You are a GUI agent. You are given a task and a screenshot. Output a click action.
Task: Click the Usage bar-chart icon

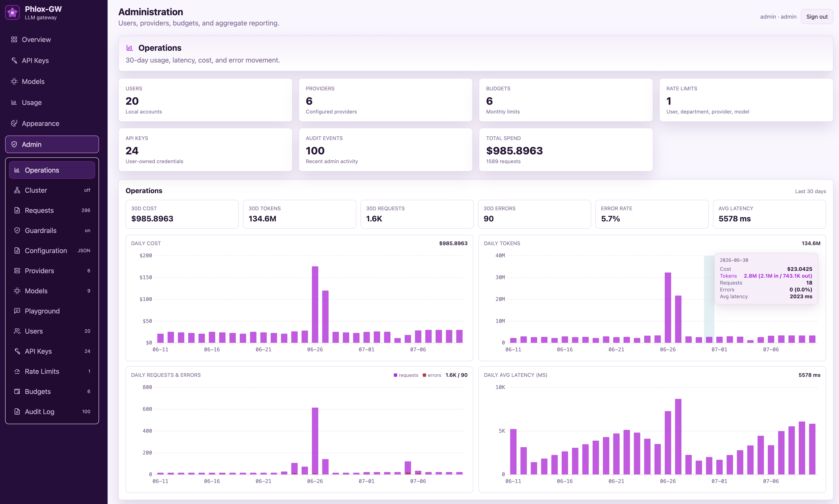click(14, 102)
